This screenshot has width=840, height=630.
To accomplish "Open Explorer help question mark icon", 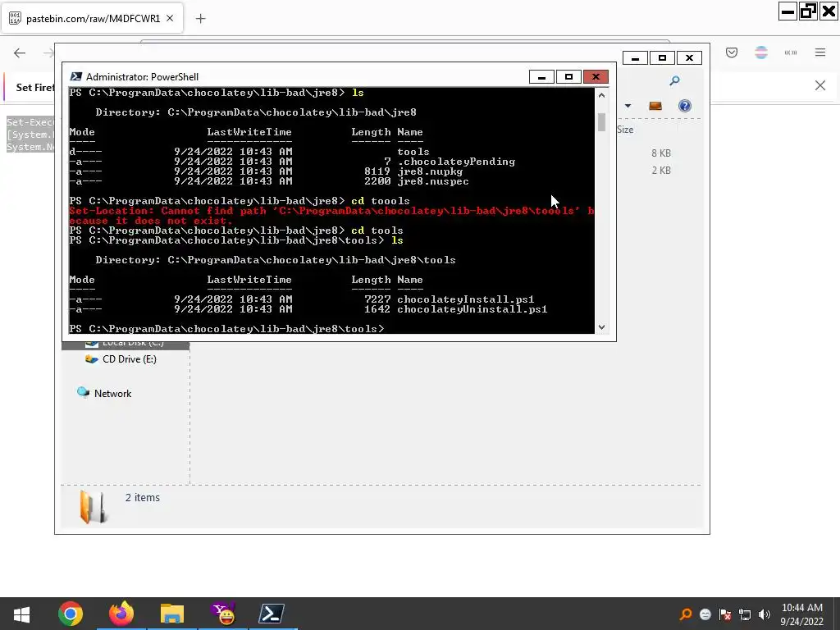I will pyautogui.click(x=685, y=106).
